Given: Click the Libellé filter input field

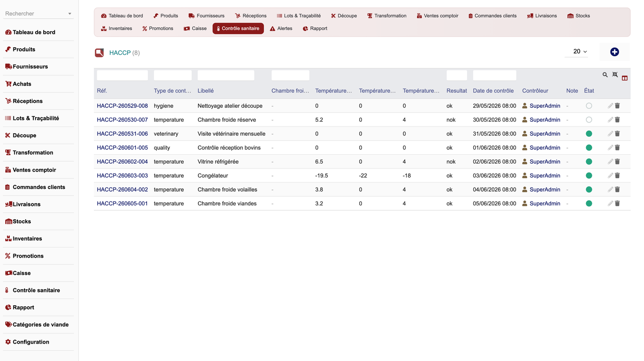Looking at the screenshot, I should [226, 75].
